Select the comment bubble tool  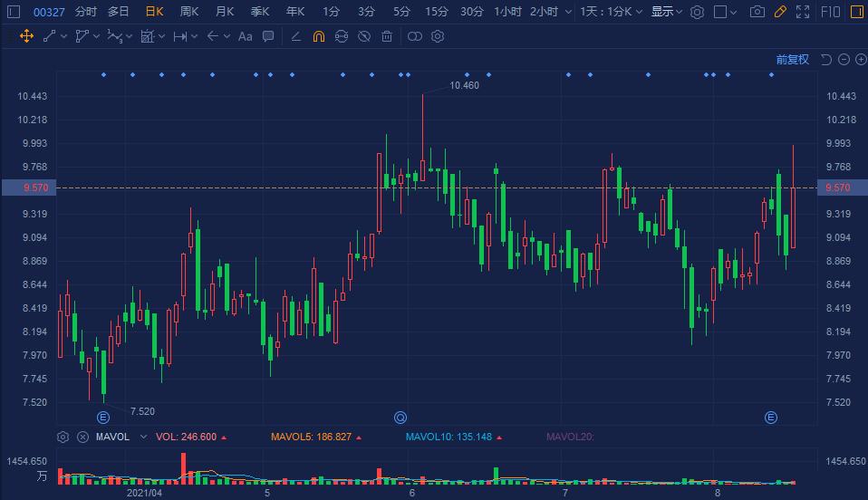[268, 36]
